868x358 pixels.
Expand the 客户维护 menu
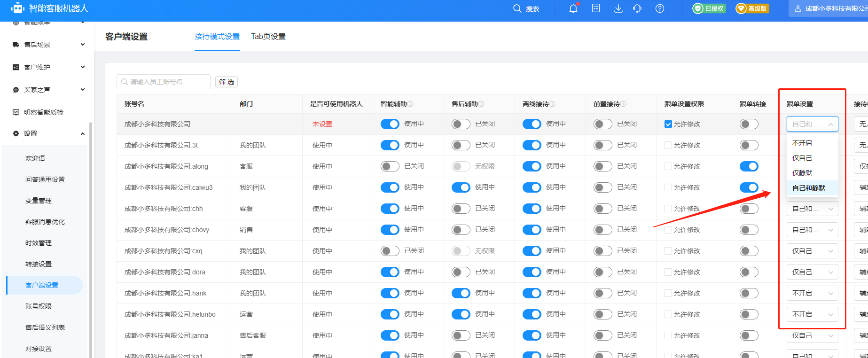[x=83, y=67]
